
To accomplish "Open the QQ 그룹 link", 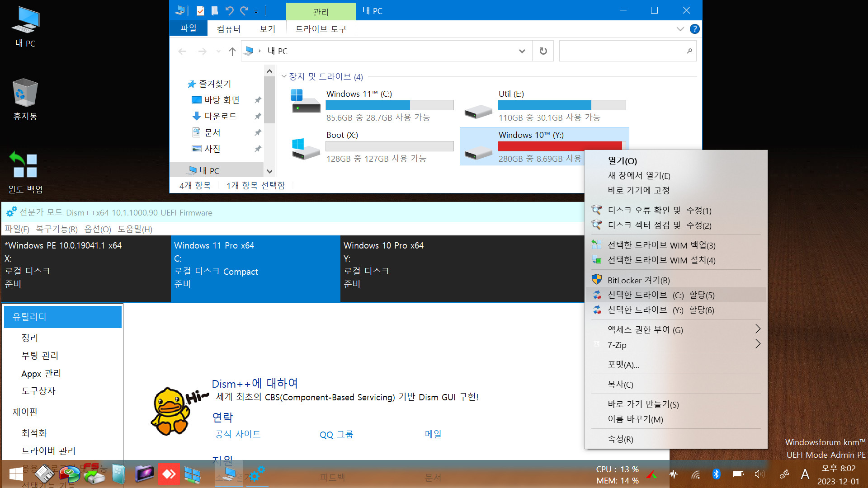I will (336, 434).
